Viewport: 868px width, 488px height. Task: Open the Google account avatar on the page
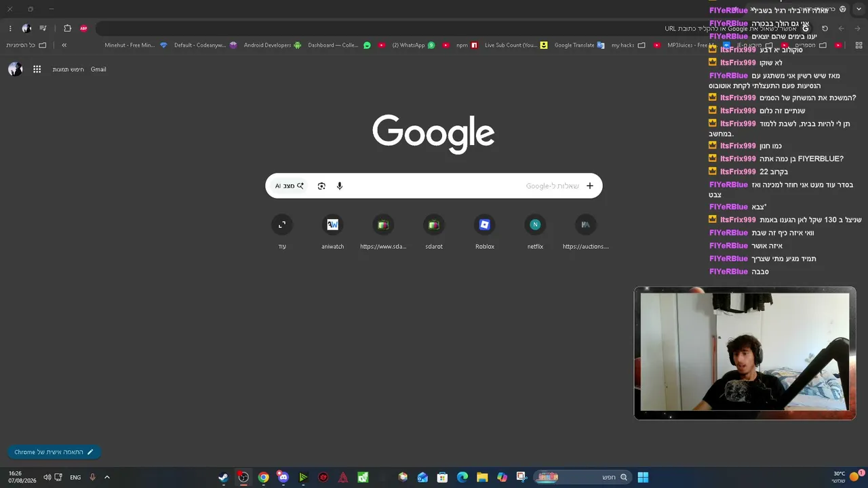pos(15,69)
